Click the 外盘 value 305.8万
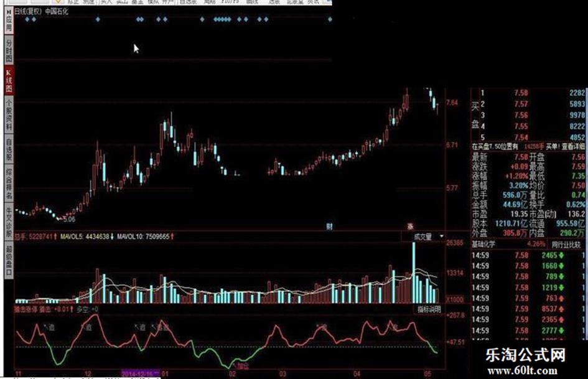Screen dimensions: 588x379 [x=515, y=233]
